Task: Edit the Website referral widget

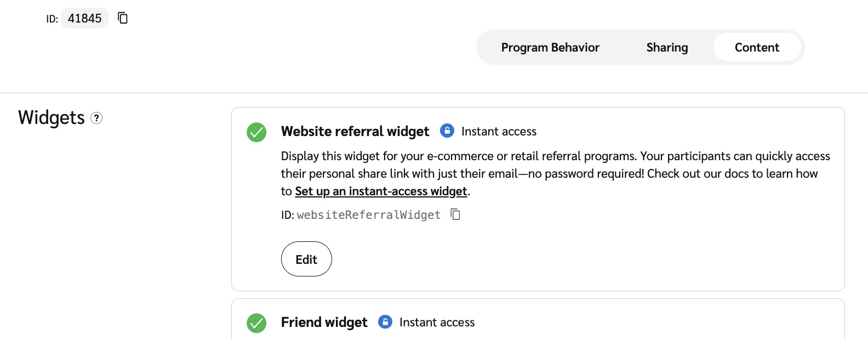Action: pos(306,259)
